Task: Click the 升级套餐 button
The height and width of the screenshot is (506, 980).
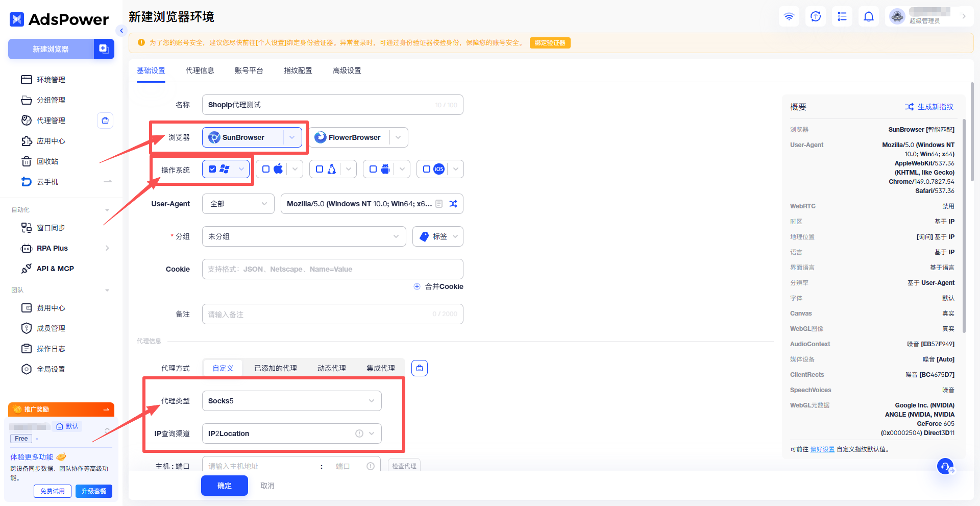Action: [x=94, y=491]
